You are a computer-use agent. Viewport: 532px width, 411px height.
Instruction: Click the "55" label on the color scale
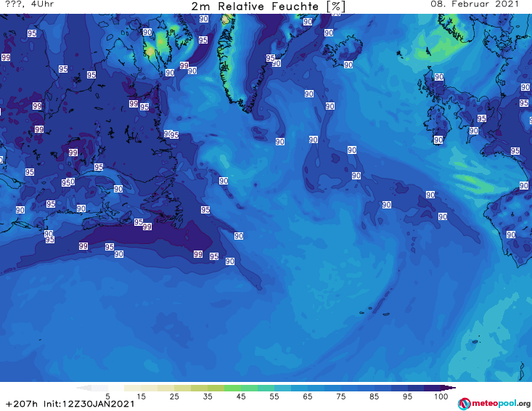(x=274, y=396)
